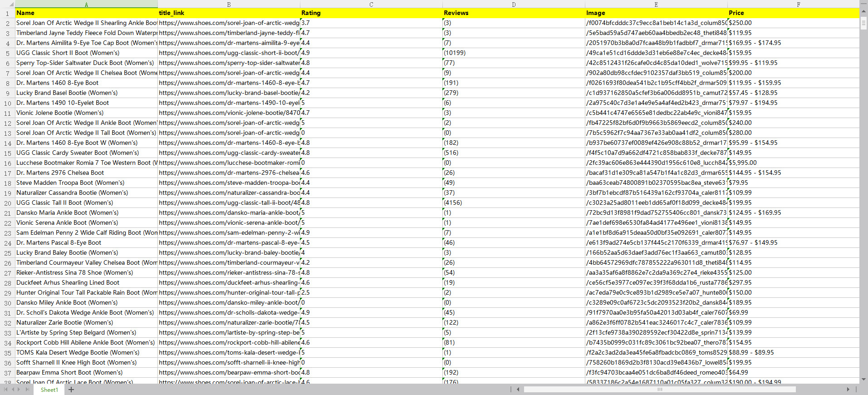Select the (10199) reviews cell
868x395 pixels.
tap(514, 53)
